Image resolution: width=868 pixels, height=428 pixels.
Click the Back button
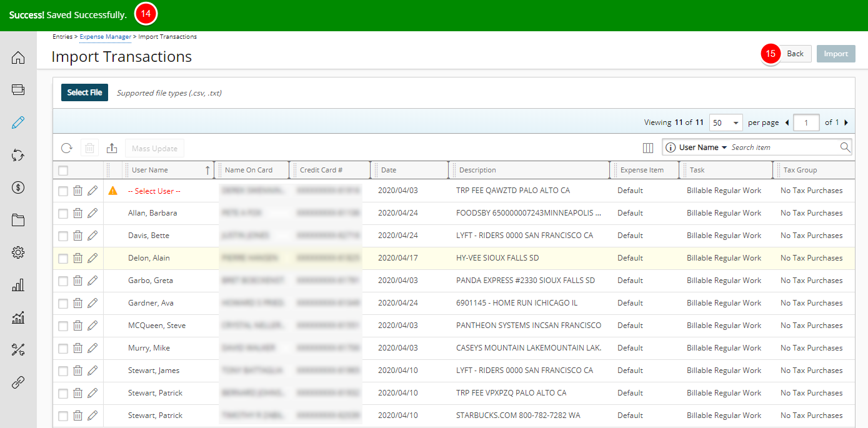795,54
